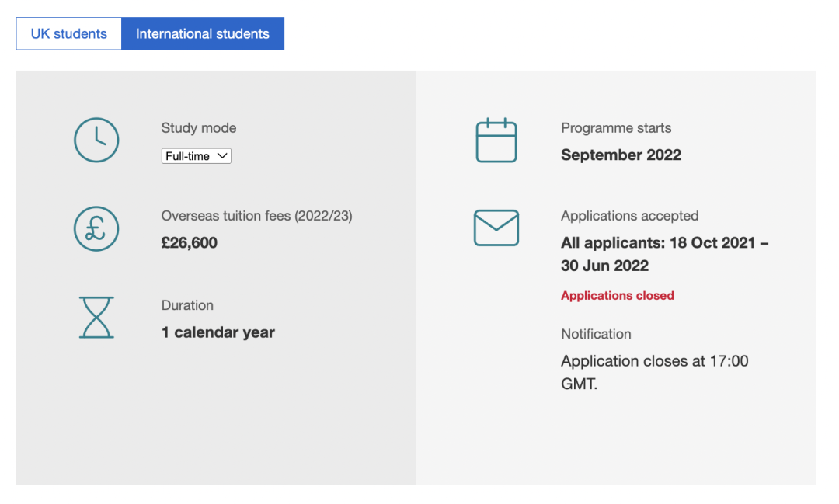Click the All applicants date range text
The width and height of the screenshot is (839, 504).
point(664,254)
